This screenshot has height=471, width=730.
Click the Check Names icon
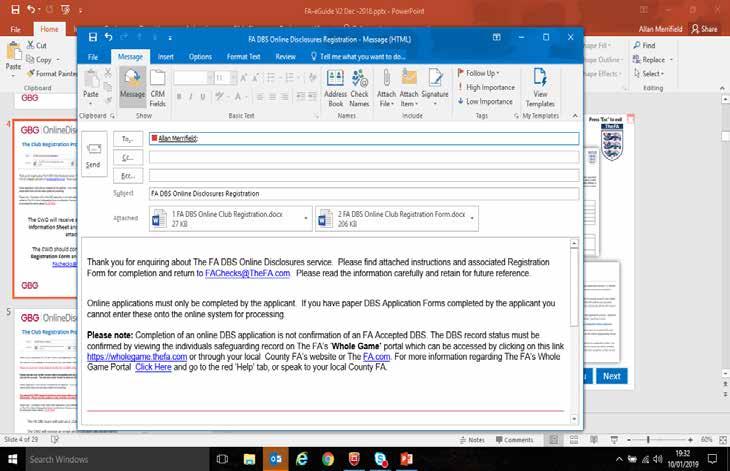coord(359,78)
